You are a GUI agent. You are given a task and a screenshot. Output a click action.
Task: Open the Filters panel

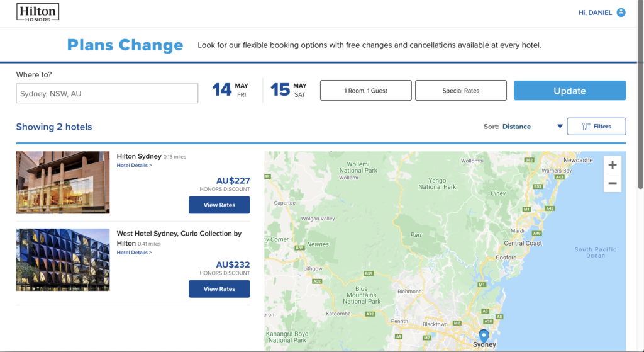[596, 126]
